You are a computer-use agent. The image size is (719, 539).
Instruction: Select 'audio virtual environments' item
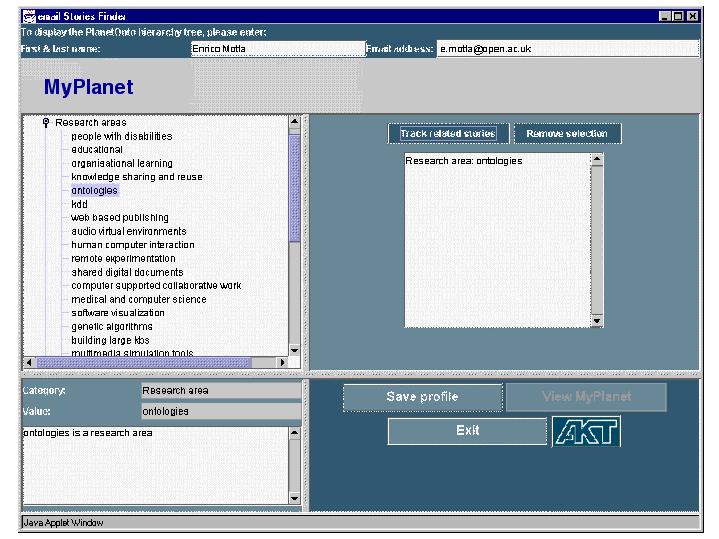point(129,231)
